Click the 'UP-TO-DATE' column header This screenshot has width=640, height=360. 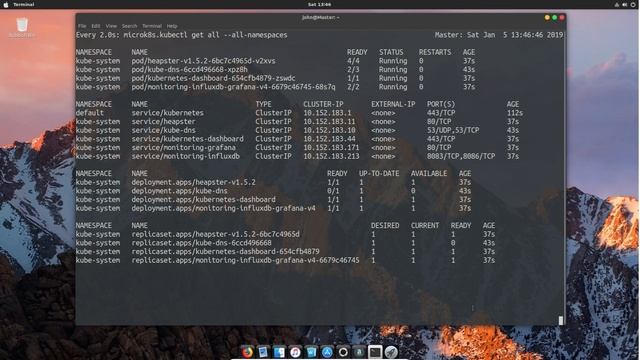(379, 174)
